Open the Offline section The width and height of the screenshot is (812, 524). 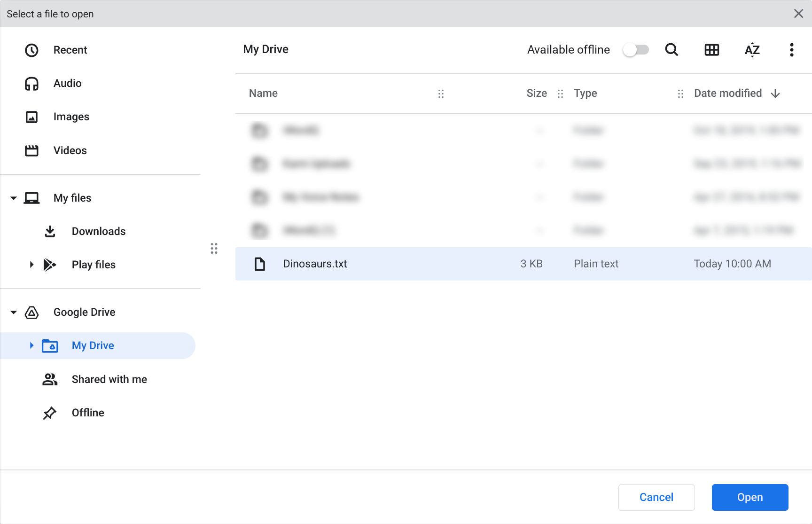click(88, 413)
